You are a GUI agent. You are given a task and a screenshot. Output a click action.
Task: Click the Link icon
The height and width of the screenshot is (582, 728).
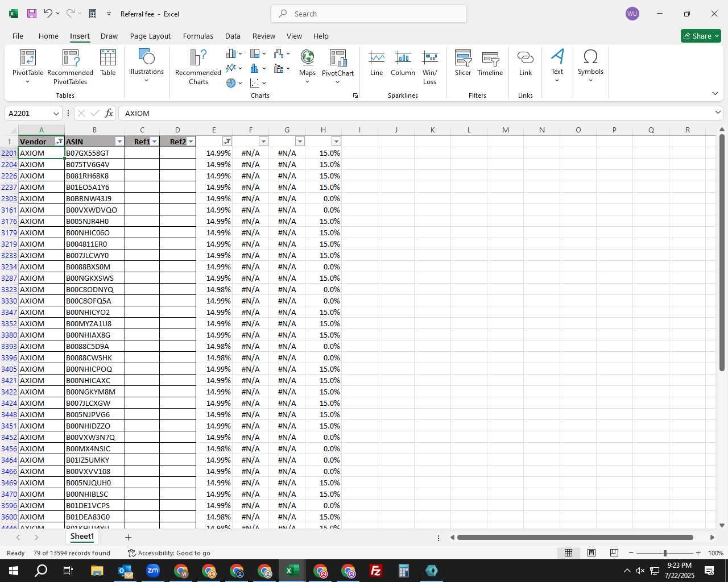[526, 64]
